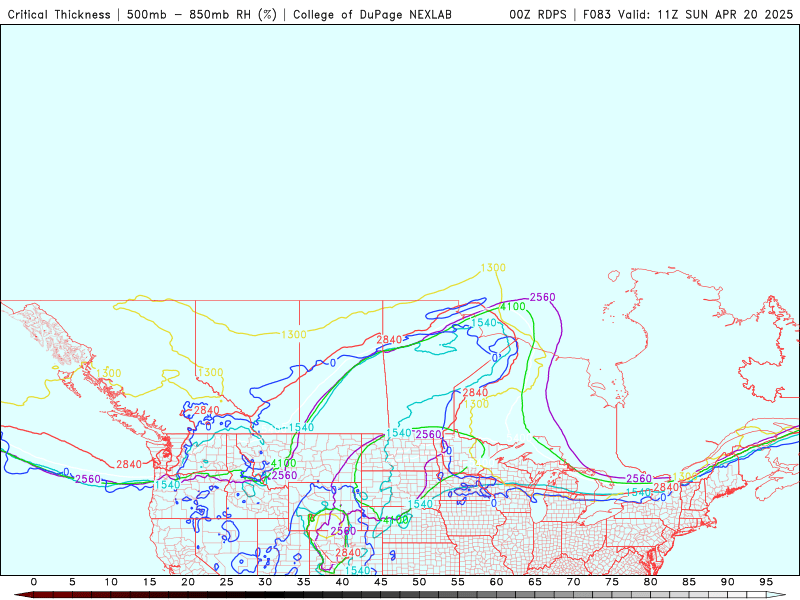
Task: Click the colorbar tick label 5
Action: [72, 582]
